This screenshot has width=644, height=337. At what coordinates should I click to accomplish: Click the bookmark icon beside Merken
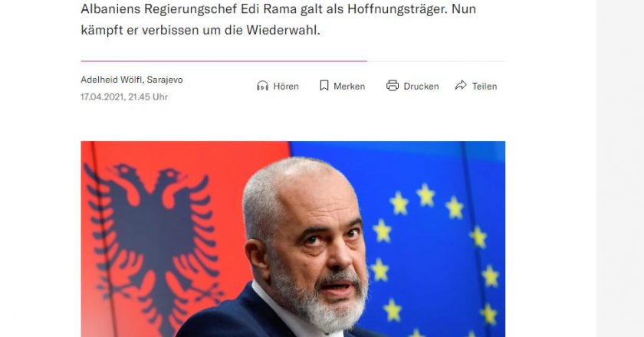[324, 85]
